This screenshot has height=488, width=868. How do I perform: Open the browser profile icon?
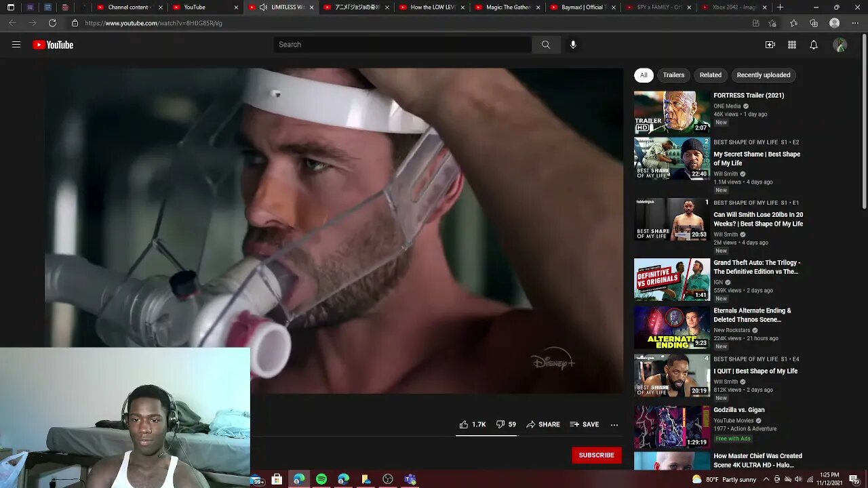click(x=835, y=23)
